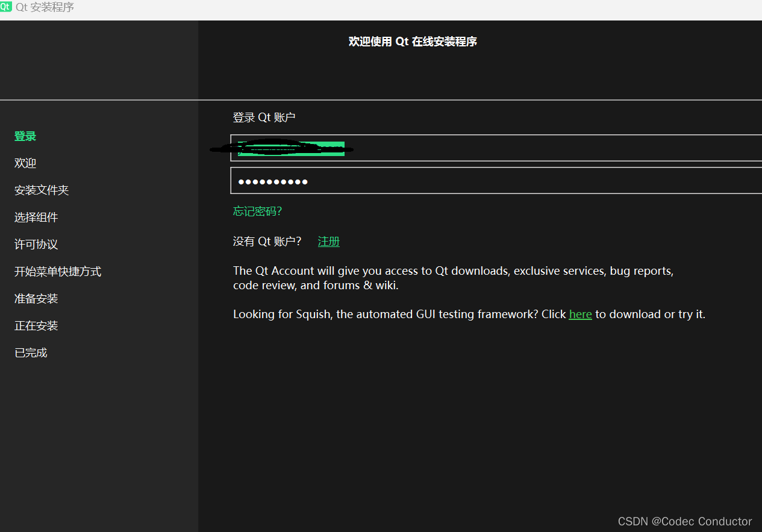762x532 pixels.
Task: Select the 登录 step in sidebar
Action: coord(25,136)
